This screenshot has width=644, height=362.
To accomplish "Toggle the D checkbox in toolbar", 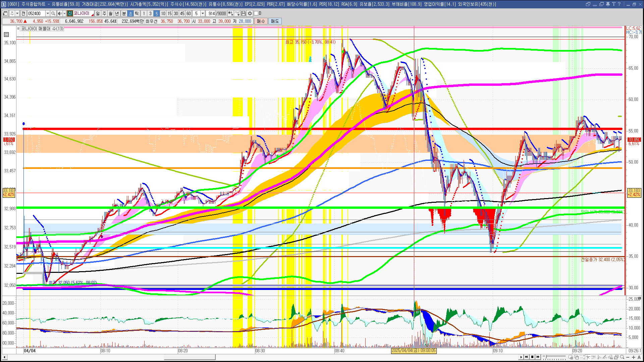I will (x=256, y=13).
